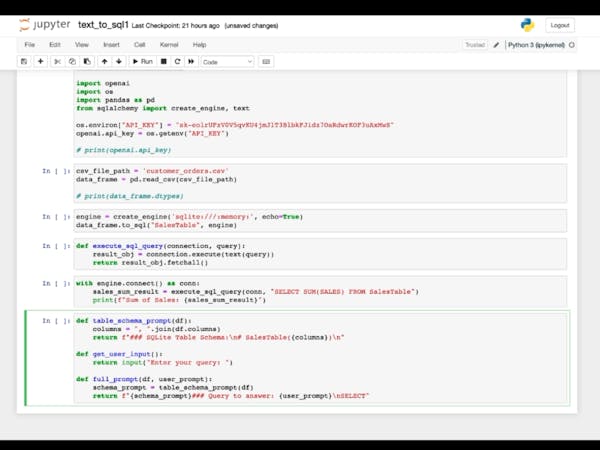Image resolution: width=600 pixels, height=450 pixels.
Task: Interrupt the kernel with stop icon
Action: (x=163, y=62)
